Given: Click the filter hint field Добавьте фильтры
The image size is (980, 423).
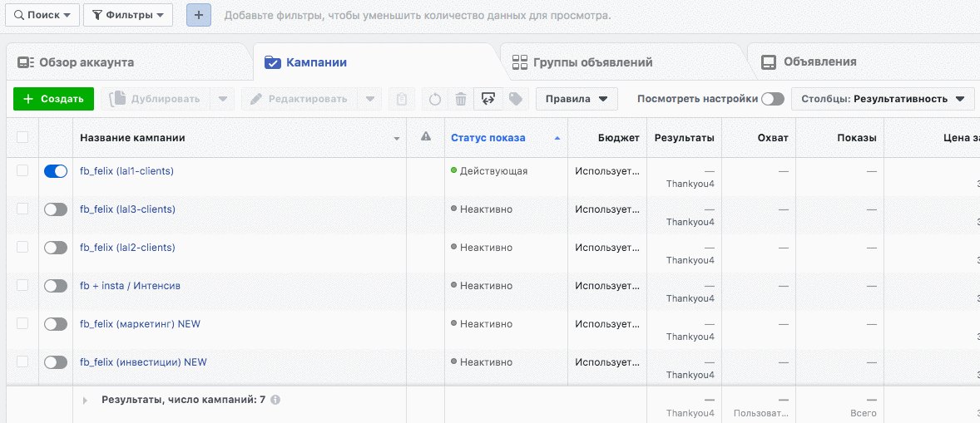Looking at the screenshot, I should coord(418,15).
